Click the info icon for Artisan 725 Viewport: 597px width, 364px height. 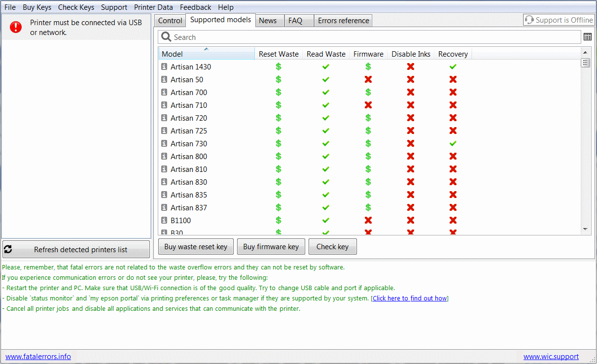tap(164, 131)
